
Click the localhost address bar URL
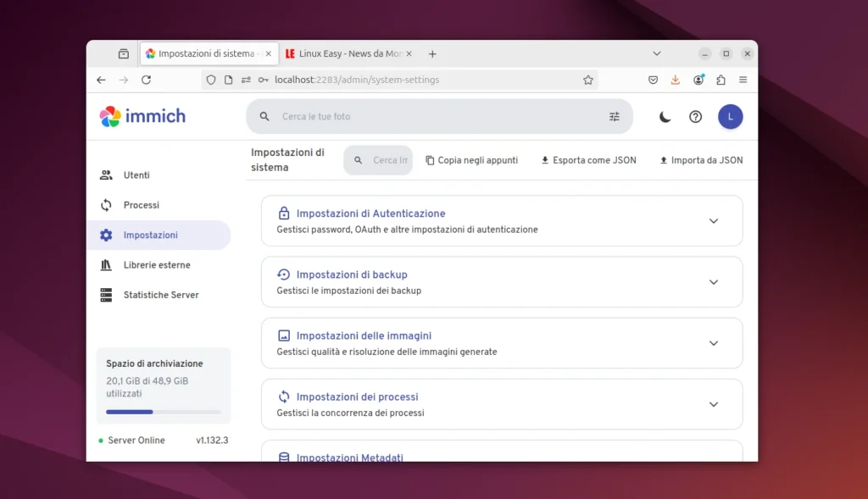(x=357, y=80)
